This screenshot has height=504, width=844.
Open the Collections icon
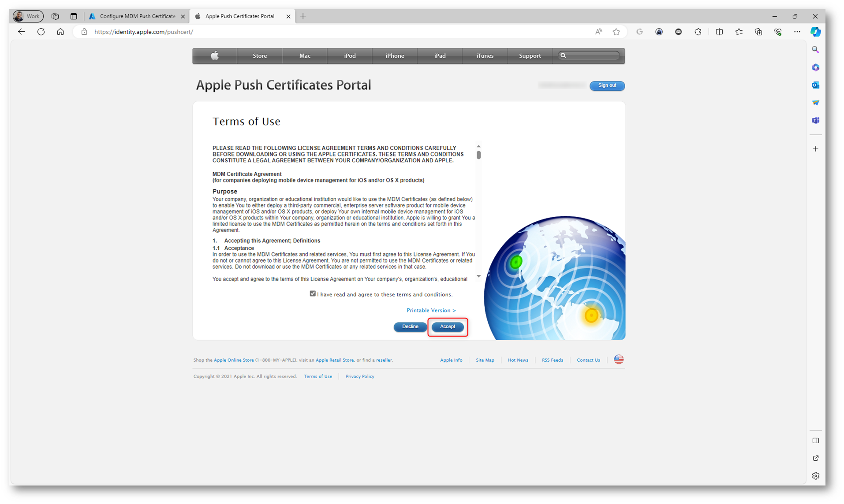click(x=758, y=32)
